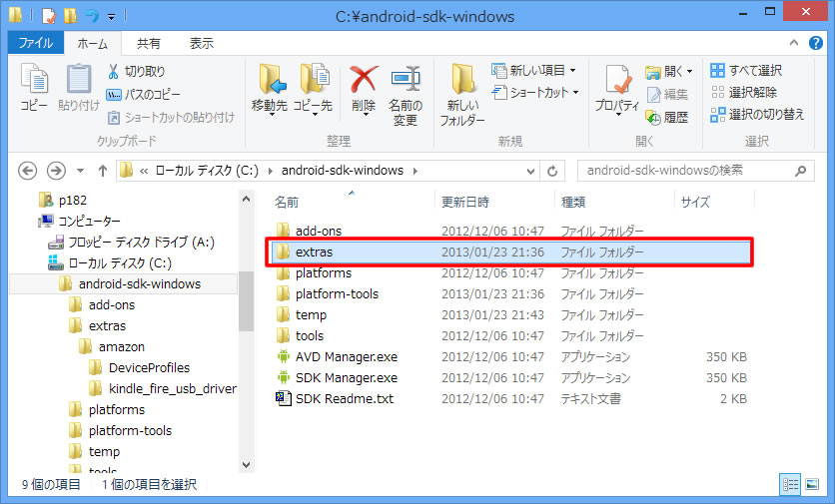Screen dimensions: 835x504
Task: Switch to the 共有 (Share) tab
Action: 149,44
